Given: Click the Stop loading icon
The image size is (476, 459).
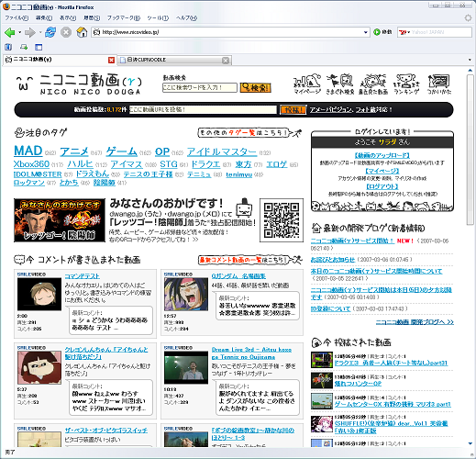Looking at the screenshot, I should (x=66, y=32).
